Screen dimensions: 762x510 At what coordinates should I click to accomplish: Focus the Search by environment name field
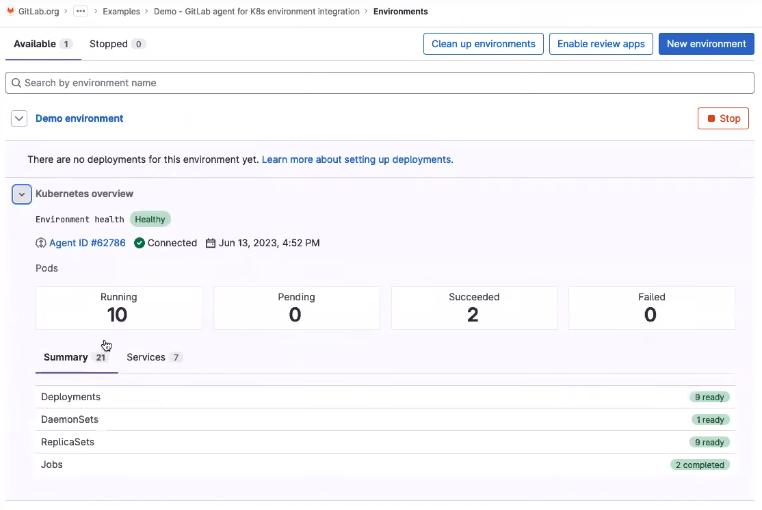[x=380, y=83]
